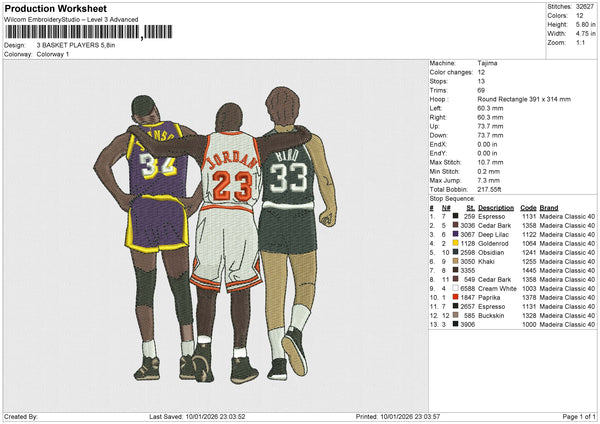Click the Stitches value '32627'

pos(585,7)
